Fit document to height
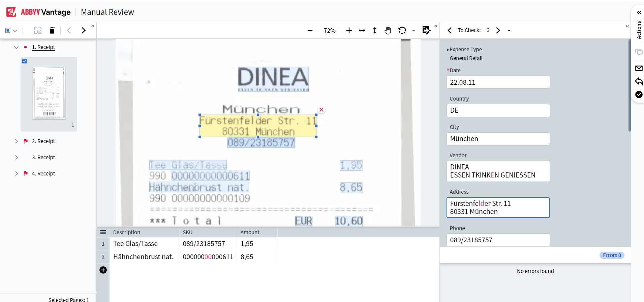The height and width of the screenshot is (302, 644). 375,30
